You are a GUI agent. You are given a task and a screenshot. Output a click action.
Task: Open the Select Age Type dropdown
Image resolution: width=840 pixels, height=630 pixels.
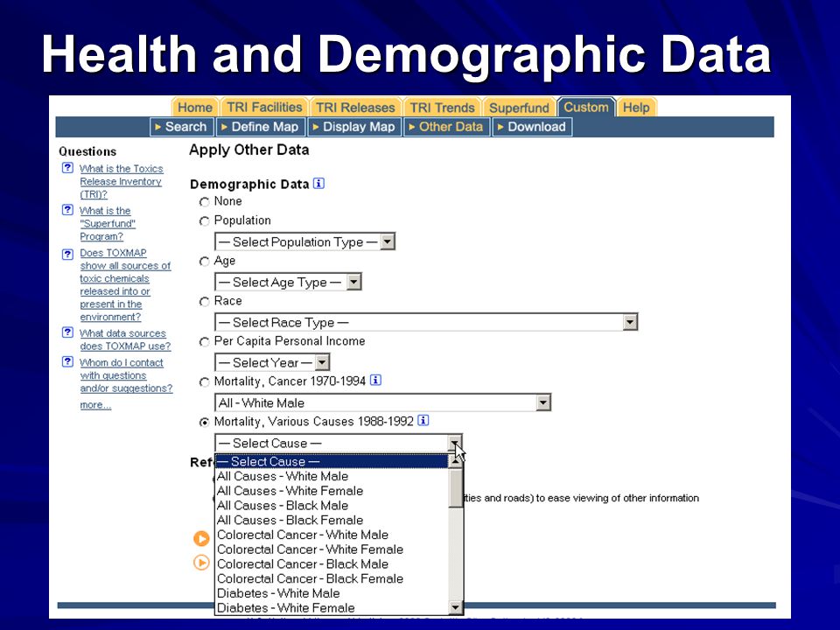pyautogui.click(x=288, y=283)
